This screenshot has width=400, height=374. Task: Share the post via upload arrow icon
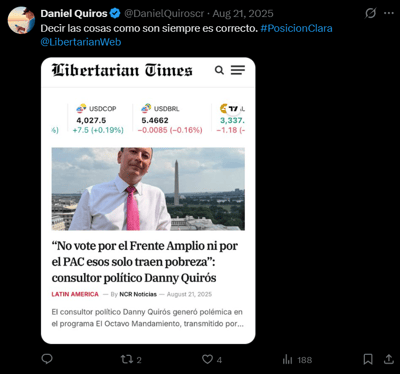[x=388, y=359]
